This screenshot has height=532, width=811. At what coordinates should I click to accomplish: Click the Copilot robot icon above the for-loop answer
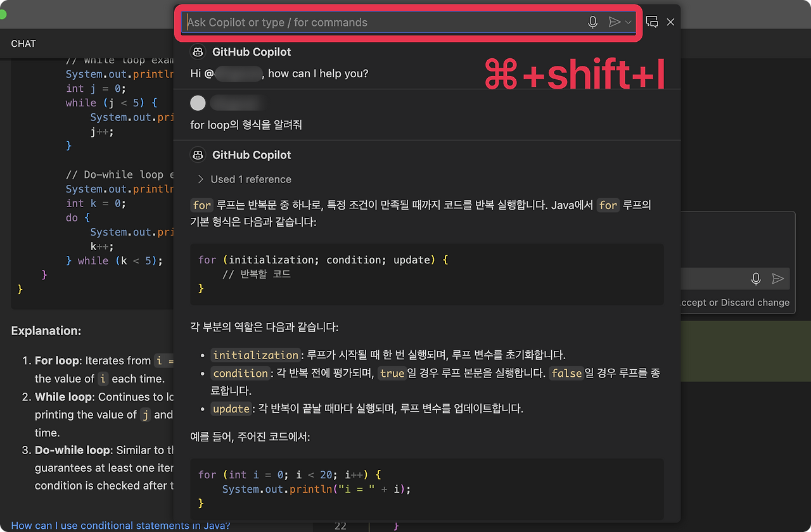click(x=198, y=155)
